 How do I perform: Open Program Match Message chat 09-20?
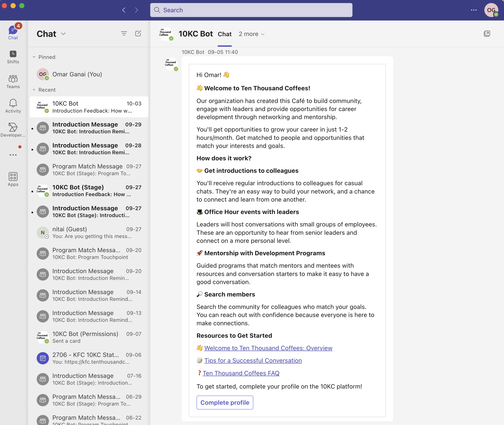click(89, 254)
